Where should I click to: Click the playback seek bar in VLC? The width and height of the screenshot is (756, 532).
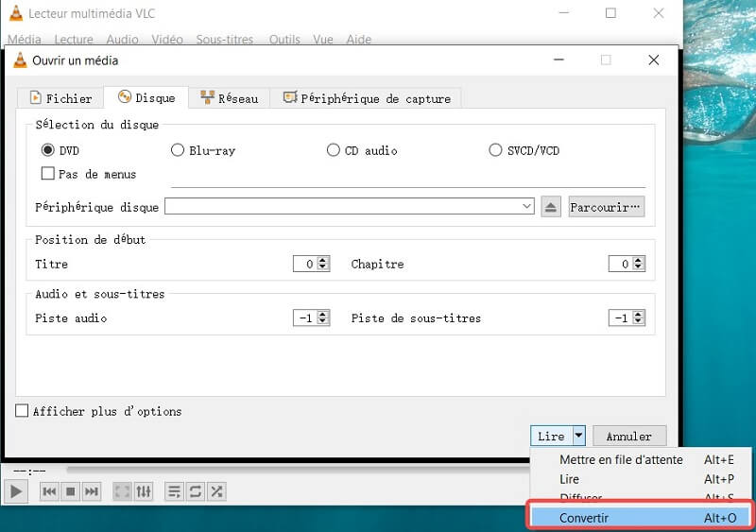pyautogui.click(x=298, y=470)
